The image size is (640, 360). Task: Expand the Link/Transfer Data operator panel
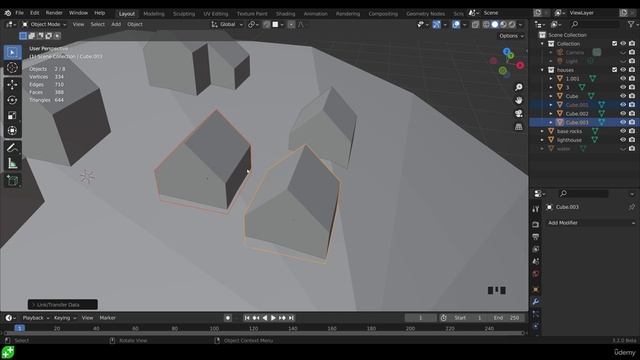(62, 304)
